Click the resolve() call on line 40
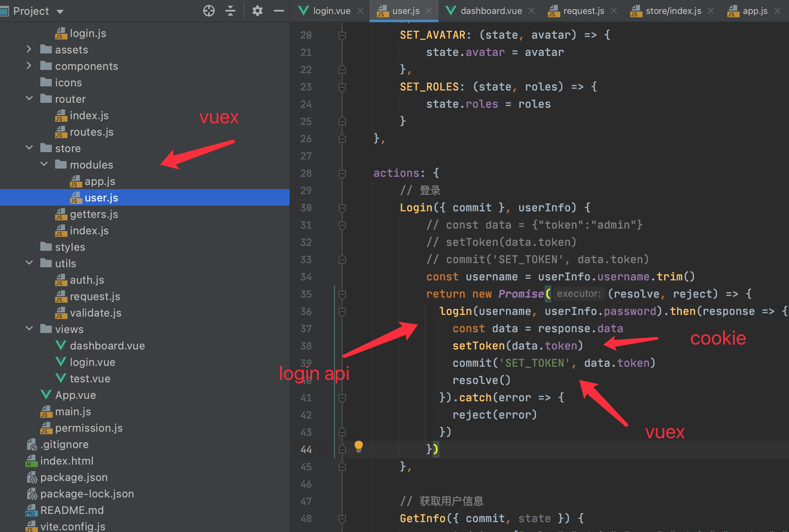The height and width of the screenshot is (532, 789). (x=482, y=380)
